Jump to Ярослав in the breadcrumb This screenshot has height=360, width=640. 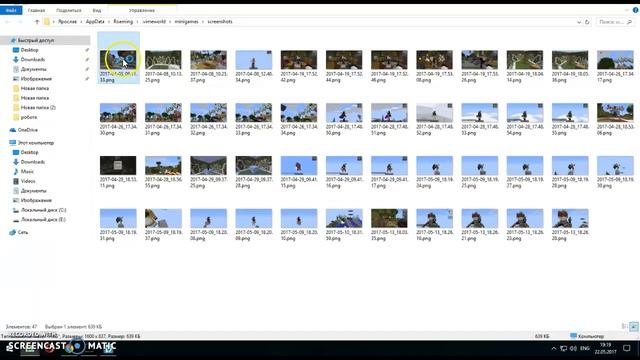click(67, 22)
